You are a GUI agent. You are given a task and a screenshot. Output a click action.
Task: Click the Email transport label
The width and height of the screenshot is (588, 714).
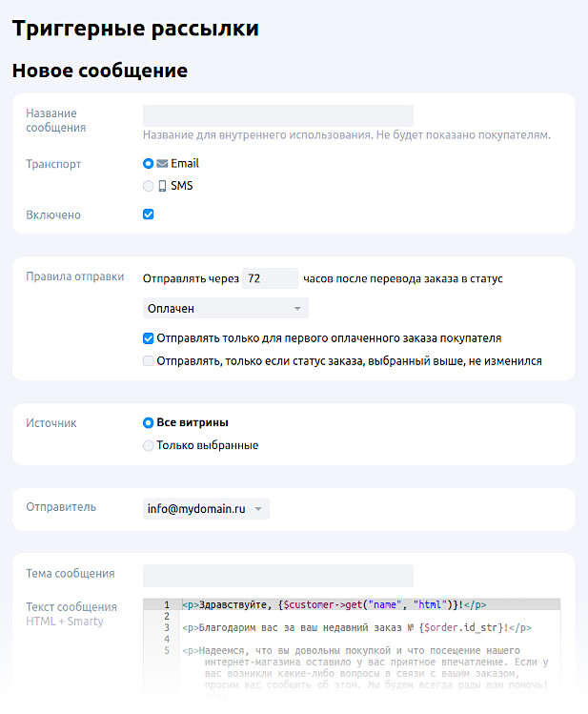pos(185,163)
